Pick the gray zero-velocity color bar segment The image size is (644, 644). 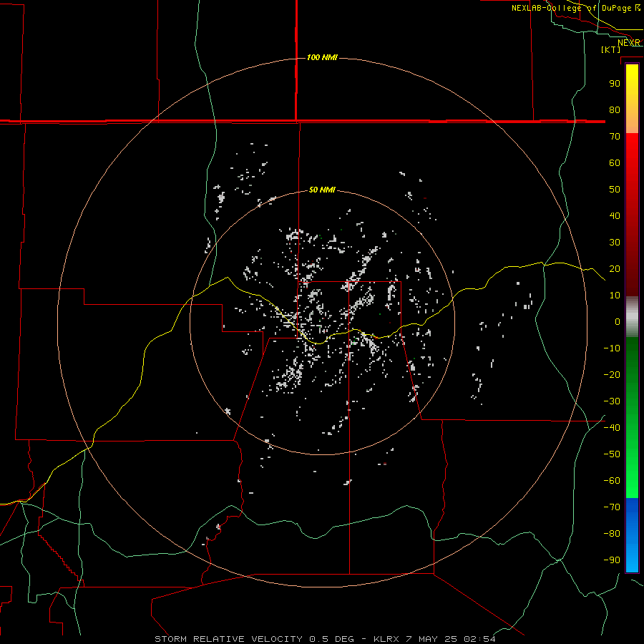(x=632, y=317)
